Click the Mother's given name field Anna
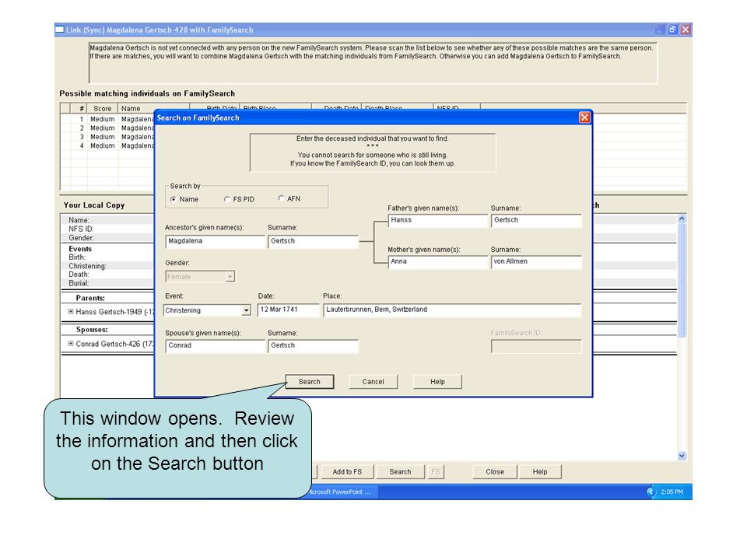 (x=438, y=262)
